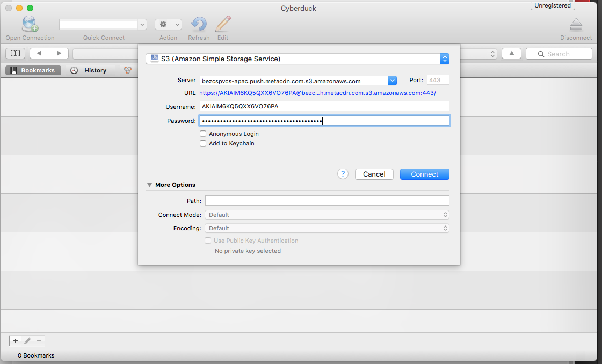This screenshot has height=364, width=602.
Task: Click the Open Connection globe icon
Action: click(30, 24)
